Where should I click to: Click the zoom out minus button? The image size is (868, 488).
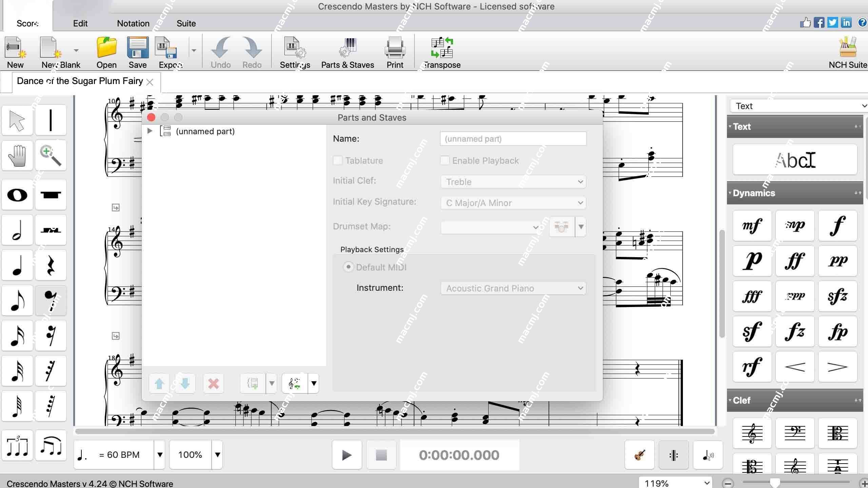pyautogui.click(x=728, y=483)
